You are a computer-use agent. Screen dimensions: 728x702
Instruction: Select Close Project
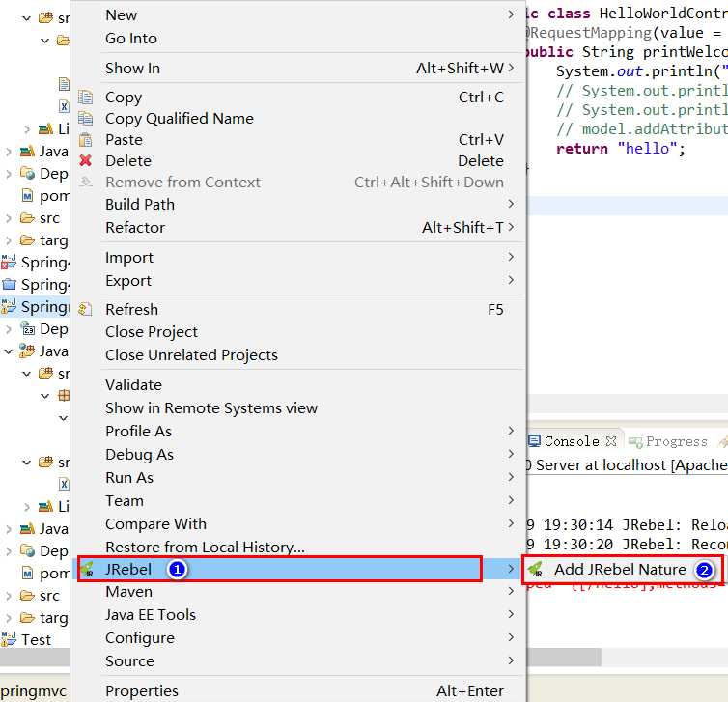pyautogui.click(x=299, y=332)
